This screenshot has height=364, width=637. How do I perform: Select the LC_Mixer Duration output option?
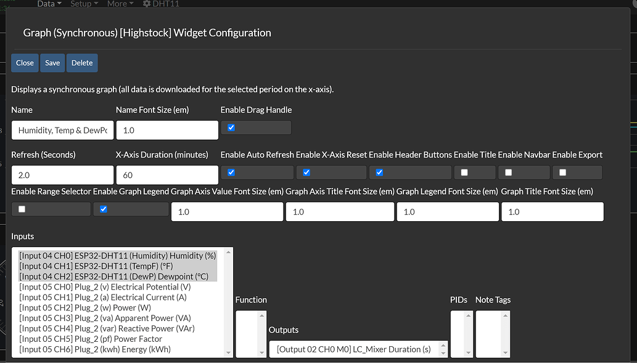[354, 349]
